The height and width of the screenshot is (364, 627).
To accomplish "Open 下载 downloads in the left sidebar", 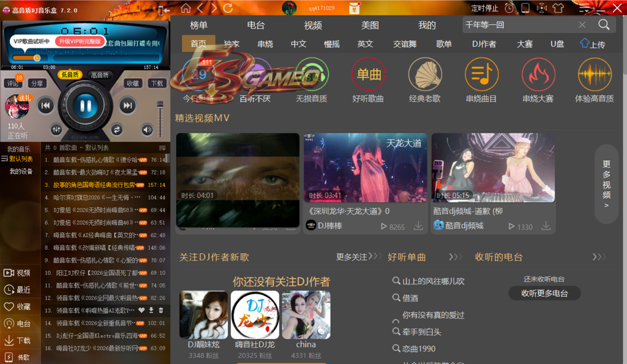I will coord(17,340).
